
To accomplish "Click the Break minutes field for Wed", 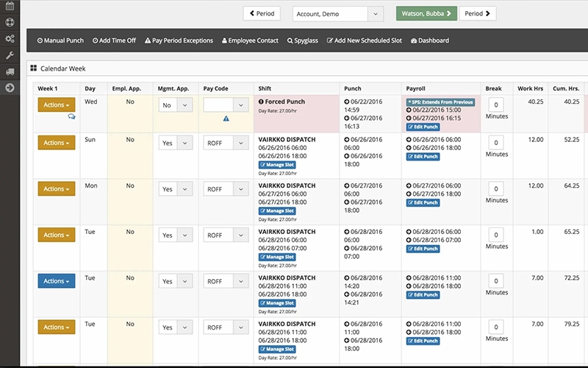I will click(x=496, y=105).
